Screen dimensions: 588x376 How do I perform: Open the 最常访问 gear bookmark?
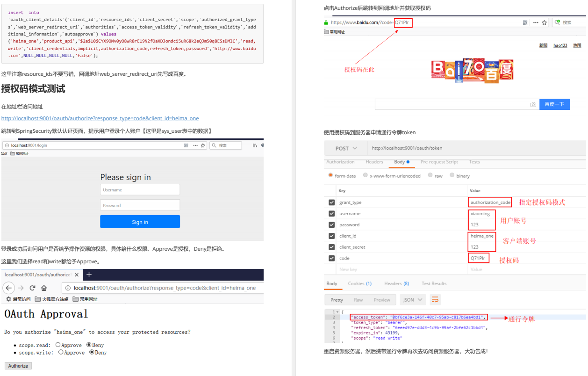18,299
